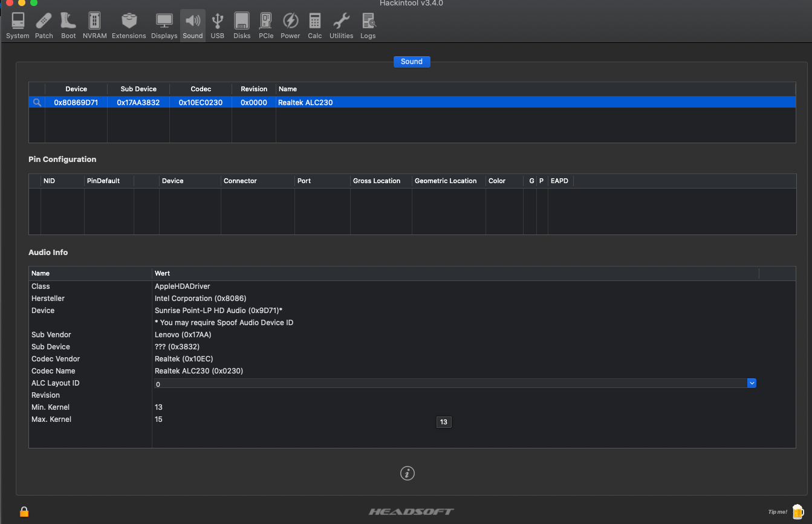This screenshot has width=812, height=524.
Task: Click the Sound tab button
Action: 411,62
